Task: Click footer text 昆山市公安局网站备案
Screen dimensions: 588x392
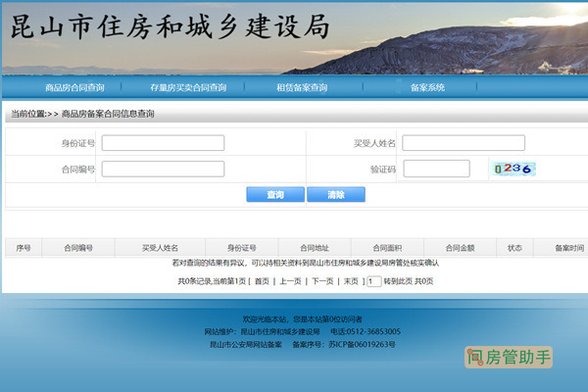Action: [246, 344]
